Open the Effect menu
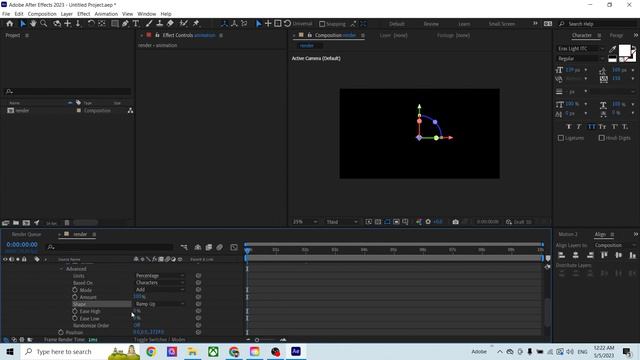The height and width of the screenshot is (360, 640). click(84, 14)
